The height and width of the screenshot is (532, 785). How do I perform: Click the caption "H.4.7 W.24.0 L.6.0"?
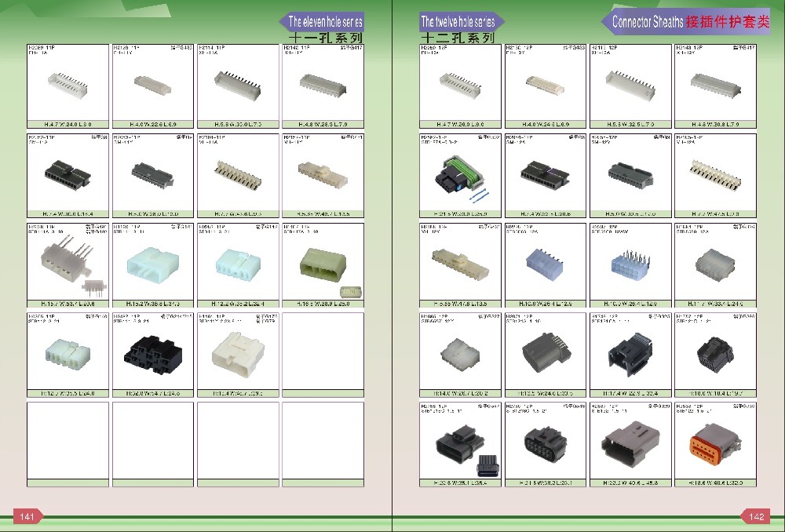pyautogui.click(x=68, y=124)
